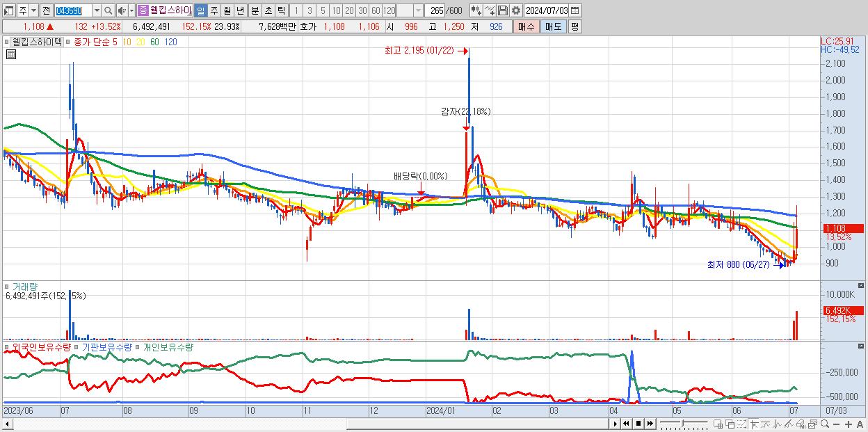Click the 외국인보유수량 legend label
868x432 pixels.
tap(42, 346)
